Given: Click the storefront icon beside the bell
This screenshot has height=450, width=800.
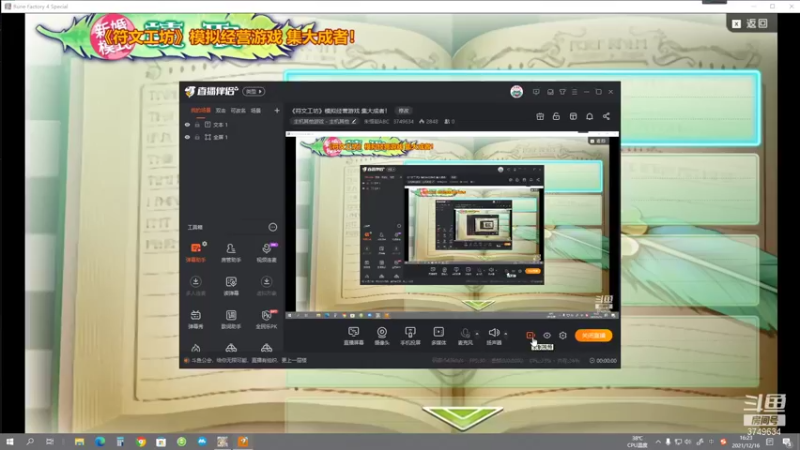Looking at the screenshot, I should click(573, 116).
